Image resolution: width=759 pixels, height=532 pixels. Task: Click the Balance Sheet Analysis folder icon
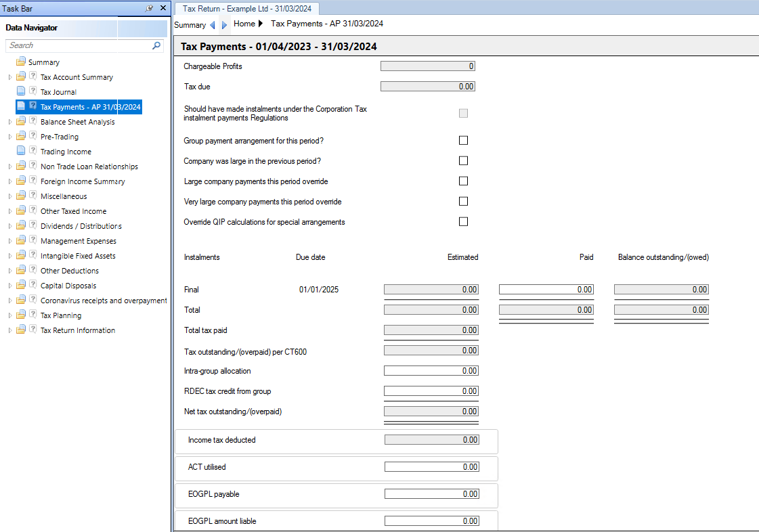[21, 121]
